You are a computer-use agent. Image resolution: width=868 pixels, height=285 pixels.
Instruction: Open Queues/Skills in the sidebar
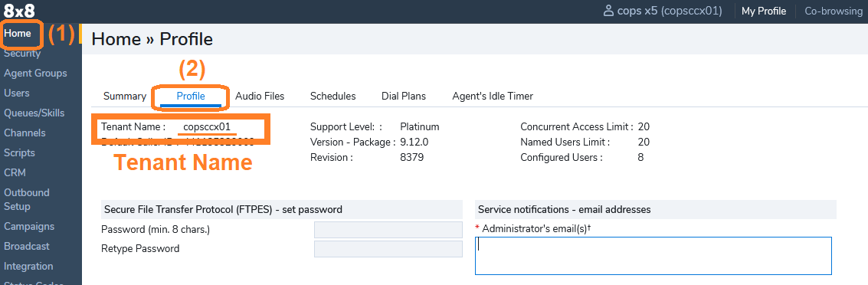click(x=34, y=113)
